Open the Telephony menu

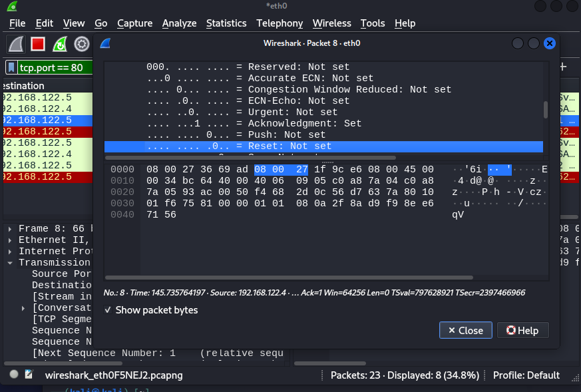(x=280, y=23)
